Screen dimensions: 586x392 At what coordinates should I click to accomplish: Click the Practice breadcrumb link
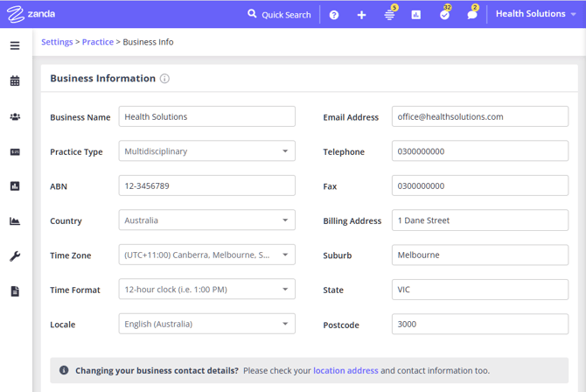[98, 42]
